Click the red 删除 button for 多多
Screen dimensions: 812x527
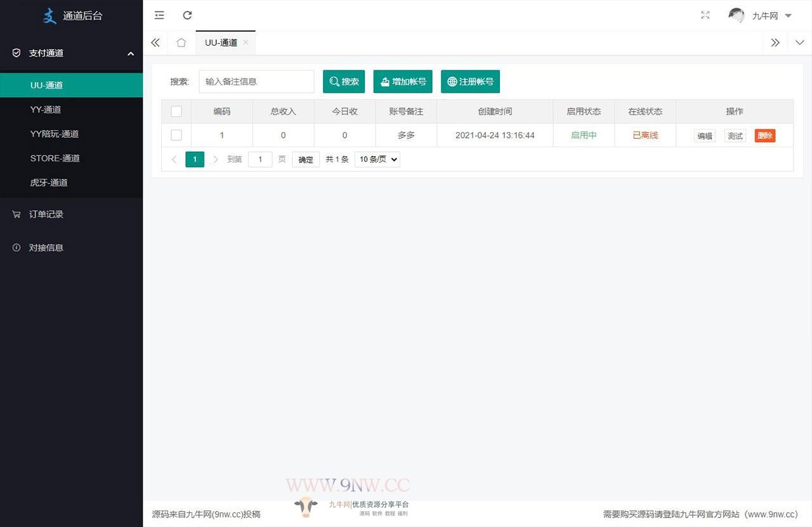point(765,136)
